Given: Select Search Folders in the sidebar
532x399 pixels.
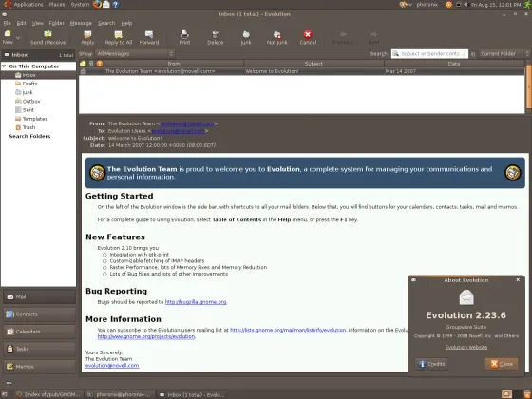Looking at the screenshot, I should pyautogui.click(x=29, y=136).
